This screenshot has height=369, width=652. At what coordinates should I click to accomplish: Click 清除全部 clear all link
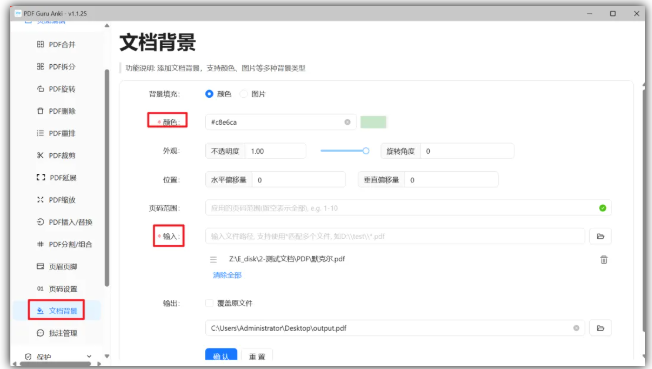pyautogui.click(x=227, y=275)
